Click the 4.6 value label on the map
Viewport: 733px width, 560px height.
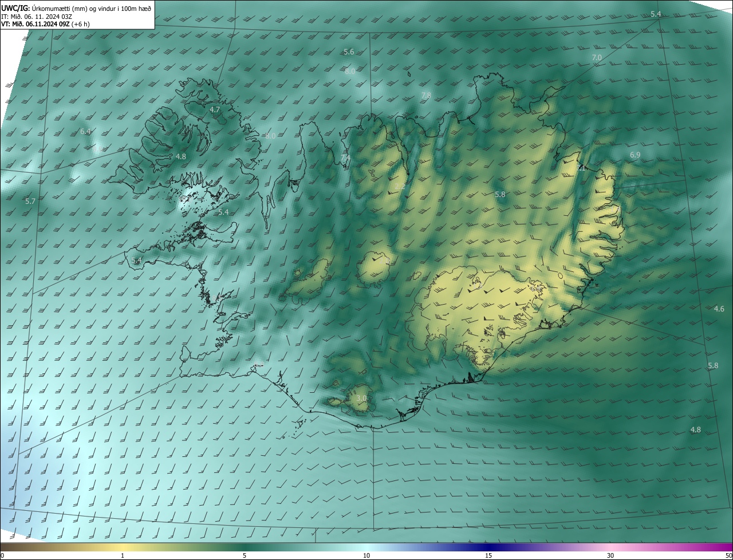click(x=719, y=309)
